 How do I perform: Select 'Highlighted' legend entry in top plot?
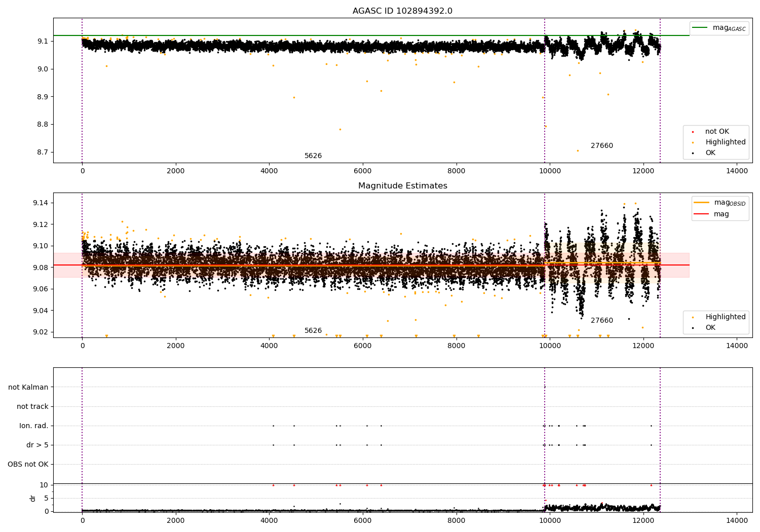(725, 142)
